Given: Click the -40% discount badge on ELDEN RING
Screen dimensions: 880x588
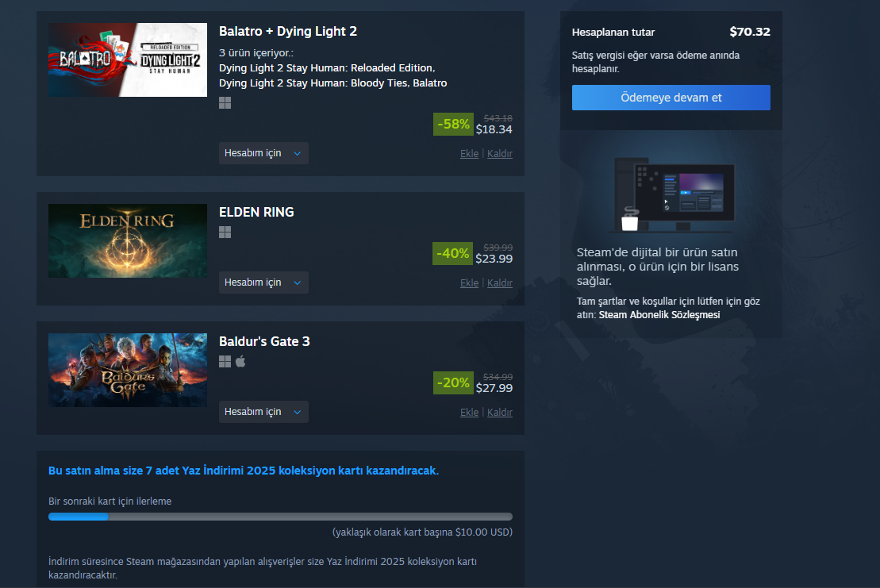Looking at the screenshot, I should point(453,254).
